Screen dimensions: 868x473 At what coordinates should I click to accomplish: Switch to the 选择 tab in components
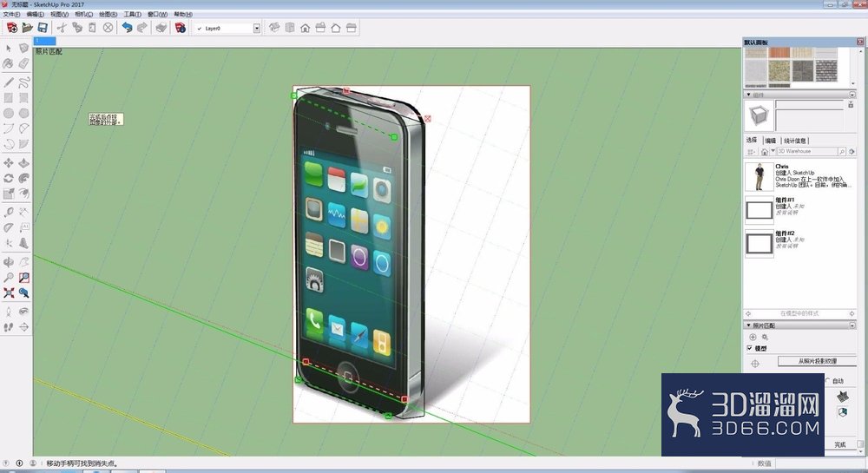click(x=751, y=141)
